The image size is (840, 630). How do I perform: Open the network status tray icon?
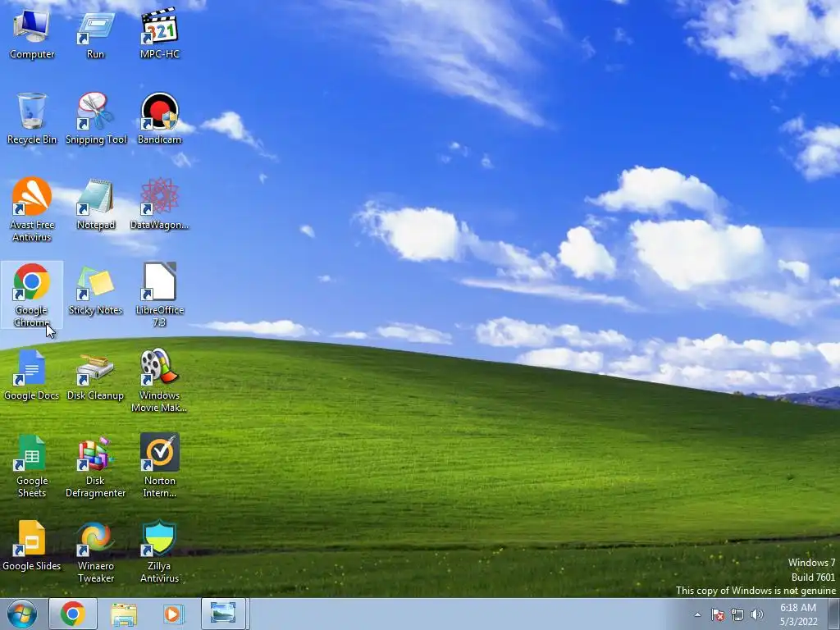(x=737, y=614)
